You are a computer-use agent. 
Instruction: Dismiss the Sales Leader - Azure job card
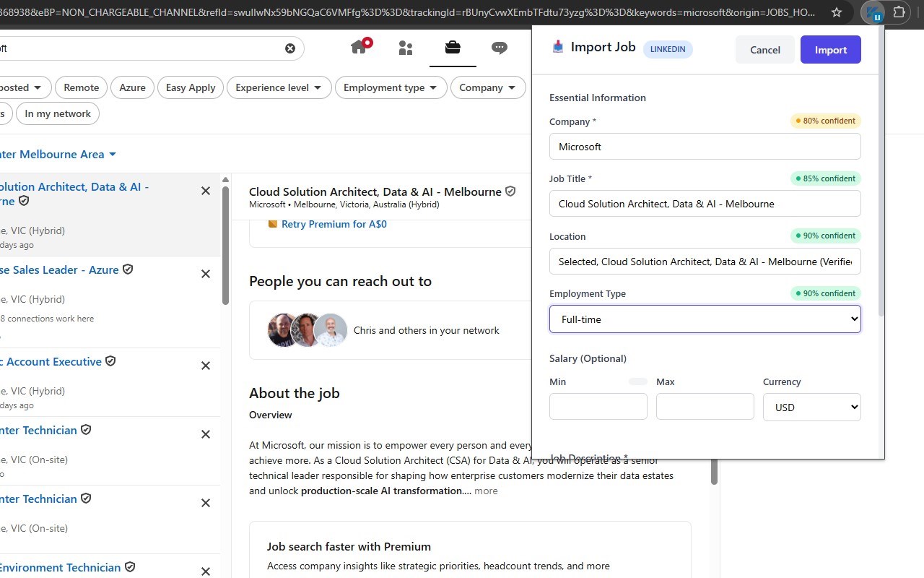click(206, 274)
